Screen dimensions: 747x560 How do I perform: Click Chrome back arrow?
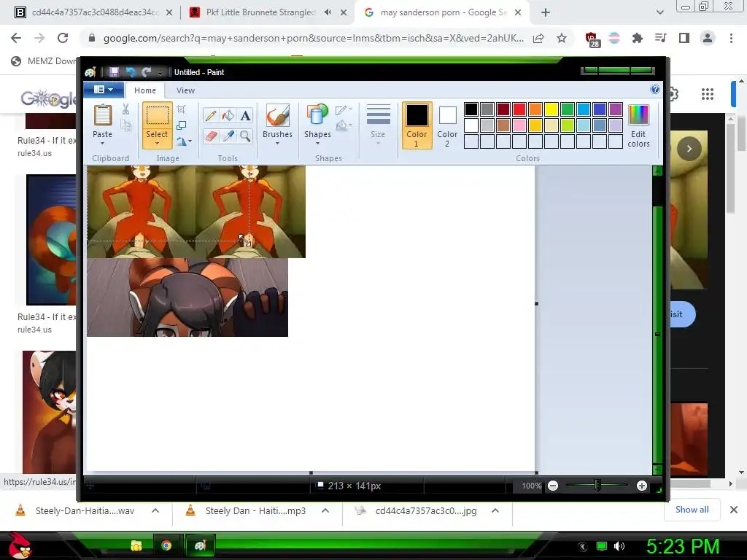(16, 38)
